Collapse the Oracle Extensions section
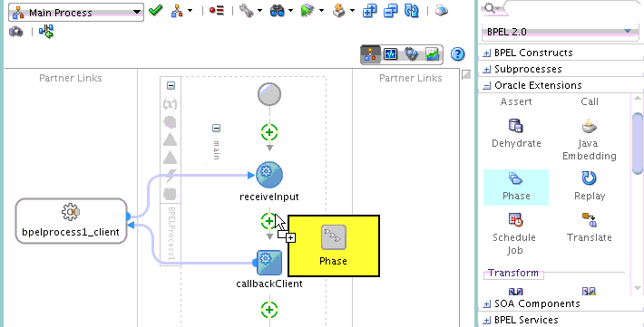The image size is (644, 327). [x=487, y=86]
